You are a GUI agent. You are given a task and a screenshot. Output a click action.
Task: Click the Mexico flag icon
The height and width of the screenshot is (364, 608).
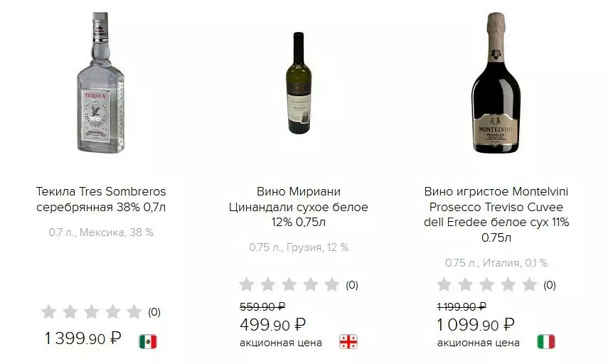pyautogui.click(x=148, y=341)
